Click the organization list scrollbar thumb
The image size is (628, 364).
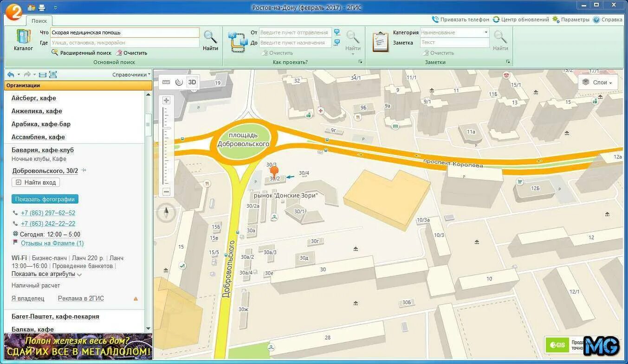[148, 124]
